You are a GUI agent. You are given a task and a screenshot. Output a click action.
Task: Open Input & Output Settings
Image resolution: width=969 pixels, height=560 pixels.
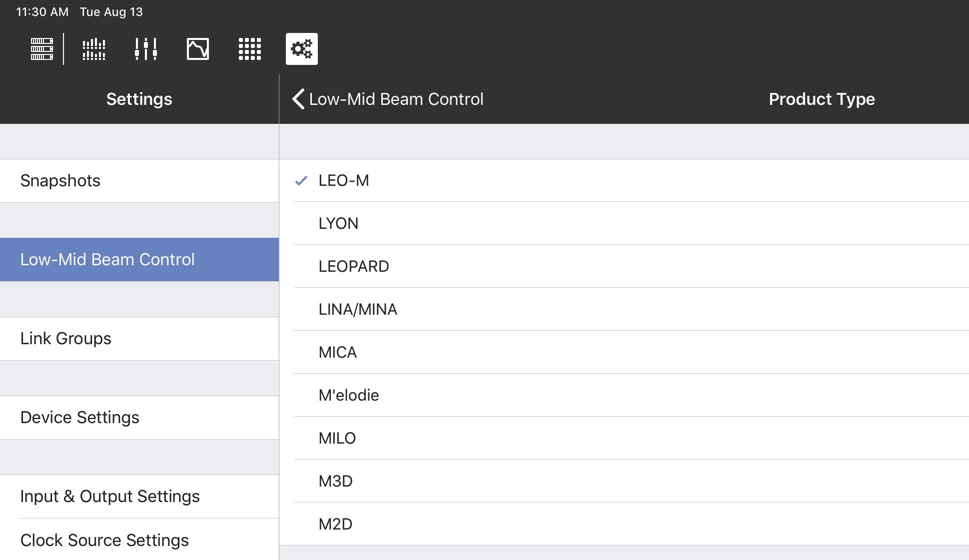pos(110,496)
